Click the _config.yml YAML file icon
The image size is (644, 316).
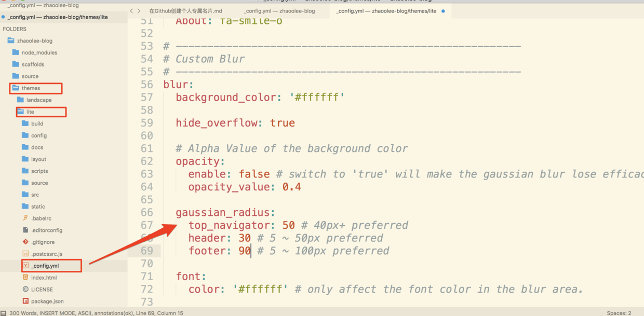click(25, 266)
